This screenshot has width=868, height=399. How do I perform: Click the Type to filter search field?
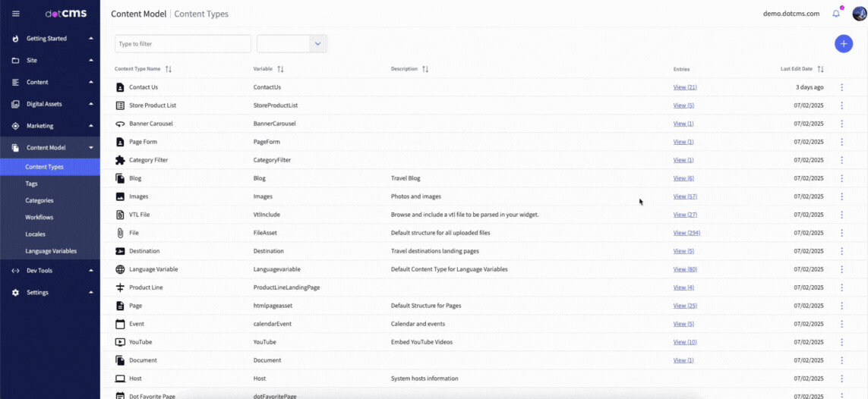(182, 44)
